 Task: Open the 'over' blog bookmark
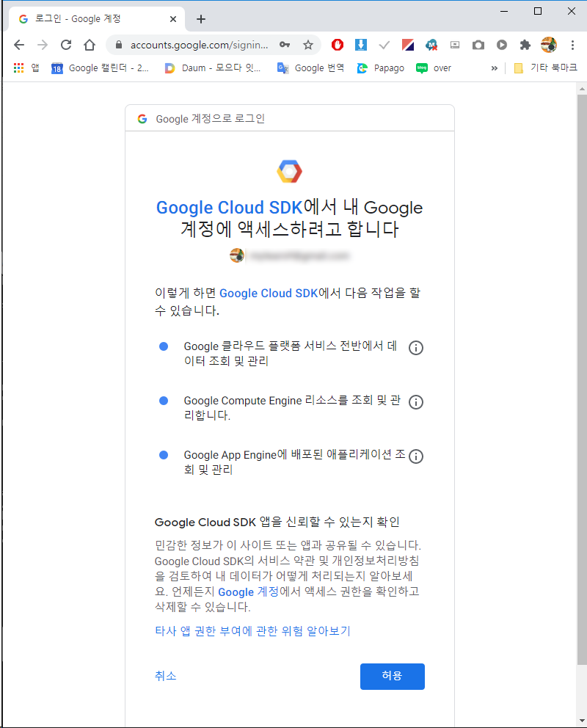click(x=434, y=68)
